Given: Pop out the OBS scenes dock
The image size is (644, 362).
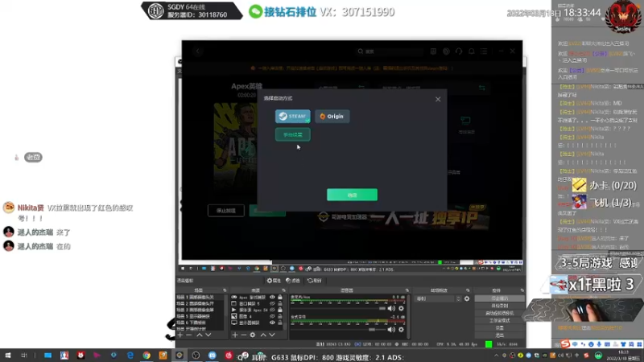Looking at the screenshot, I should coord(225,290).
